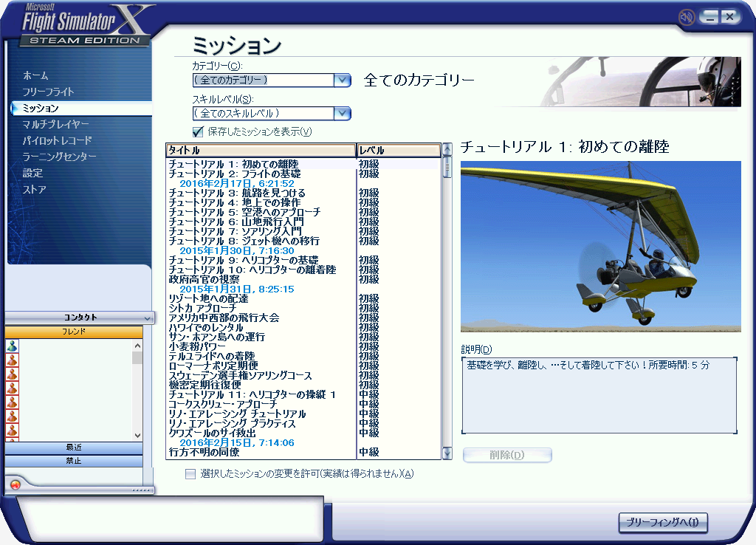Screen dimensions: 756x545
Task: Click the green online friend icon
Action: (12, 346)
